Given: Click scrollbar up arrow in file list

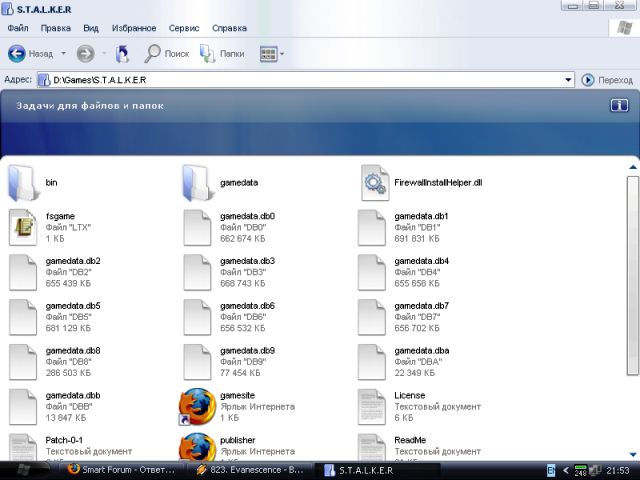Looking at the screenshot, I should click(x=633, y=167).
